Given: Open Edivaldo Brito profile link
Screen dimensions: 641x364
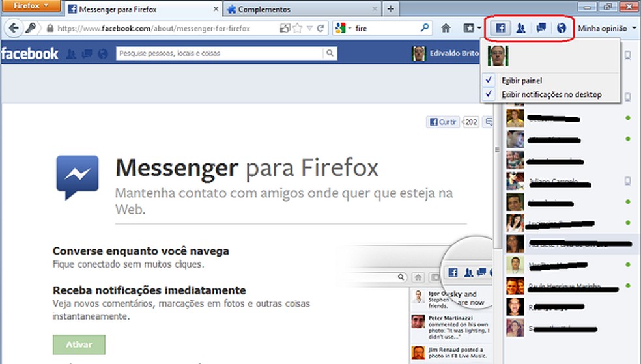Looking at the screenshot, I should (x=454, y=53).
